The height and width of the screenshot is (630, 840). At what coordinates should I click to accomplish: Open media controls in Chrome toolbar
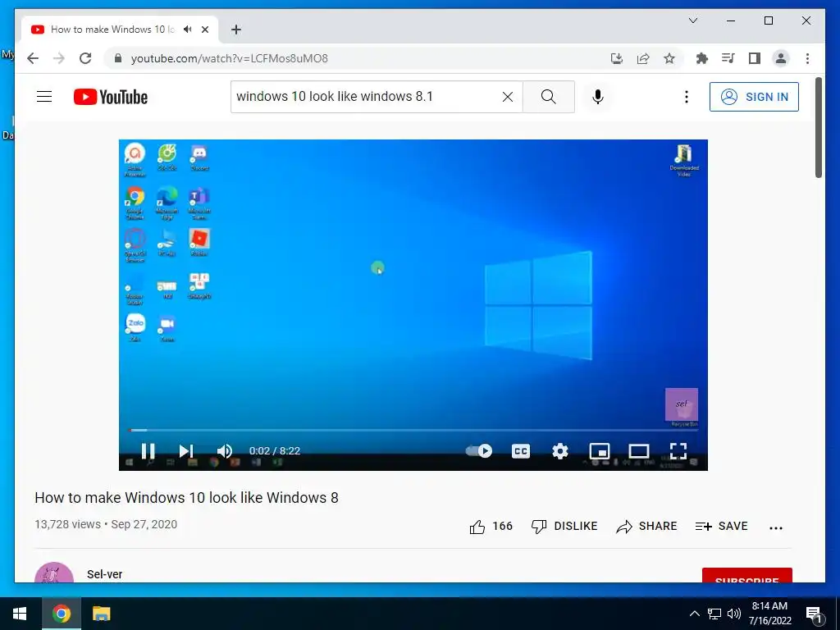point(728,58)
